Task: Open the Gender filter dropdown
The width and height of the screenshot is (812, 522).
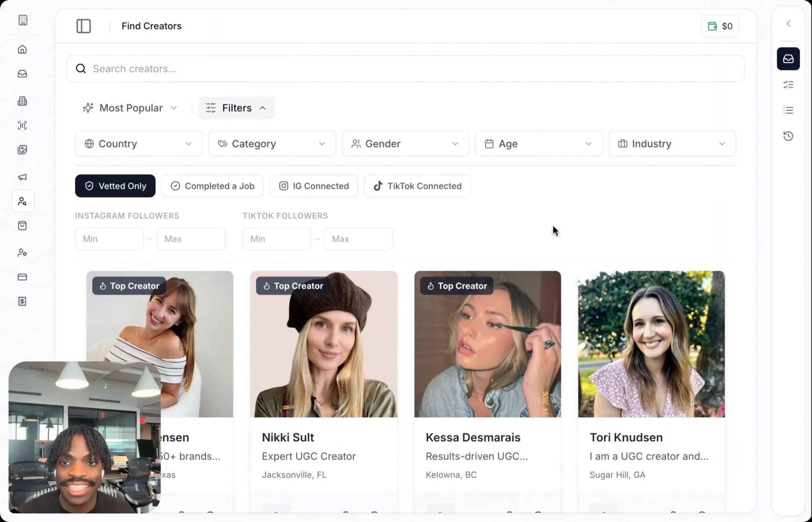Action: [405, 144]
